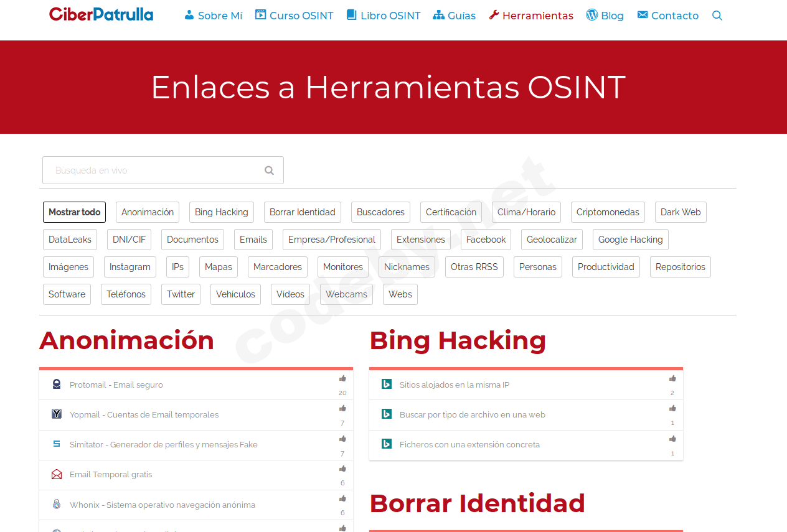Open Contacto menu item
This screenshot has height=532, width=787.
click(668, 16)
